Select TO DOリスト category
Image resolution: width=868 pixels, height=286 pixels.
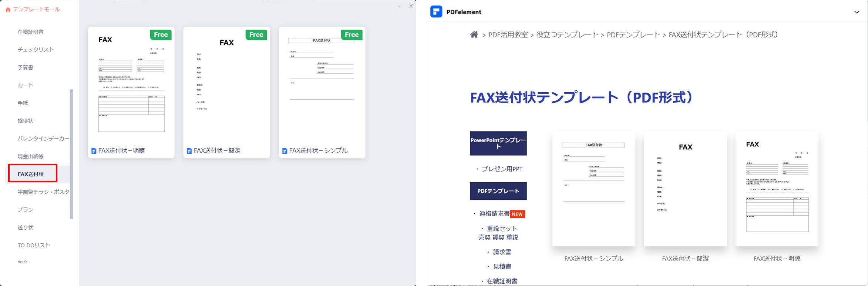34,245
